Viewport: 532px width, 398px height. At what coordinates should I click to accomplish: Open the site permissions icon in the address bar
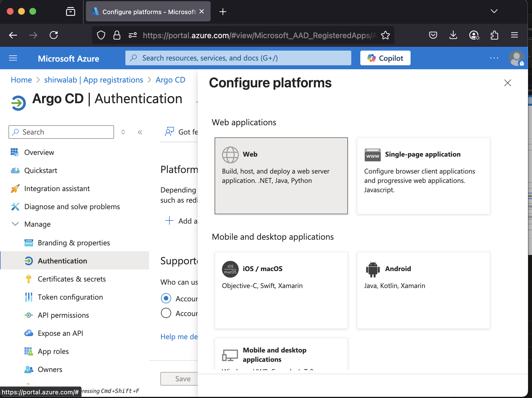pyautogui.click(x=133, y=35)
